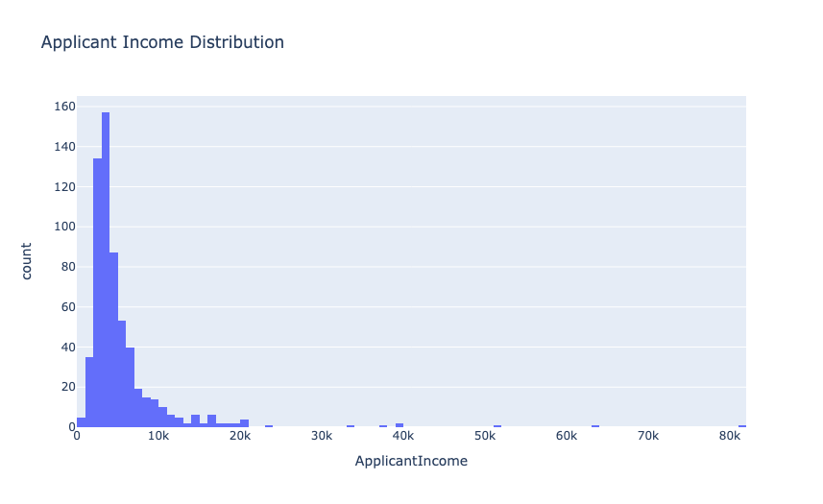The height and width of the screenshot is (504, 823).
Task: Click the 140 y-axis tick label
Action: (x=65, y=147)
